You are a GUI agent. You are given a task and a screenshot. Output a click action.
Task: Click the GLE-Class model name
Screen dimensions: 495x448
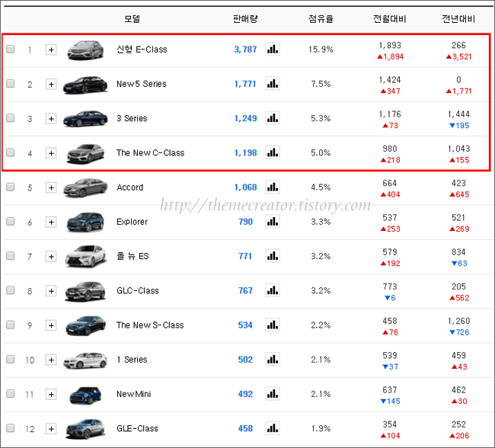coord(137,428)
